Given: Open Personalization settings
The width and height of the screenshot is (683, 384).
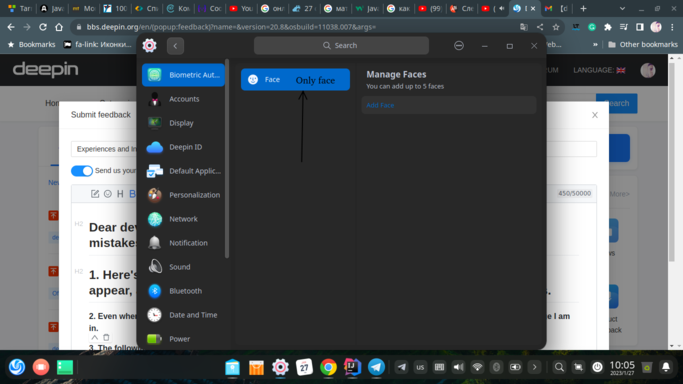Looking at the screenshot, I should point(183,195).
